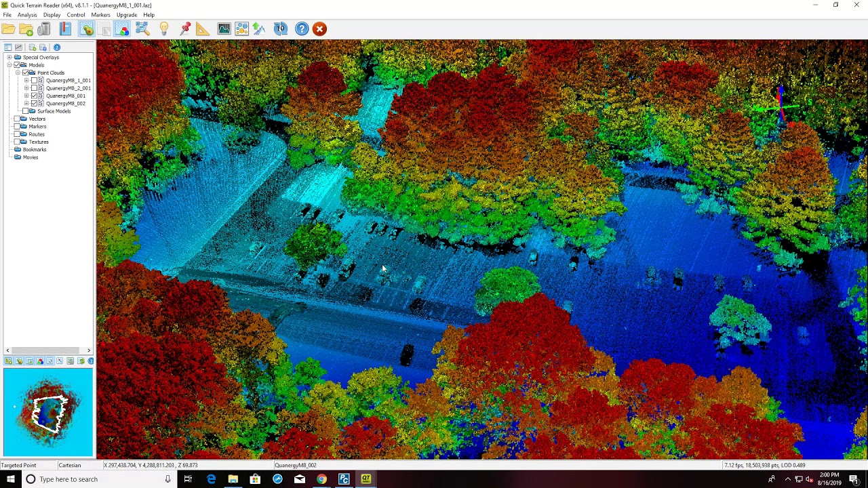The image size is (868, 488).
Task: Open the Analysis menu
Action: [27, 15]
